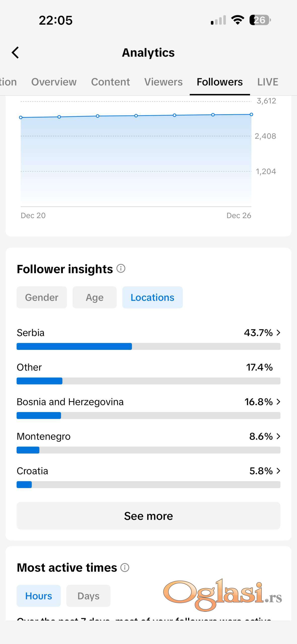The image size is (297, 644).
Task: Switch to the Content tab
Action: [110, 82]
